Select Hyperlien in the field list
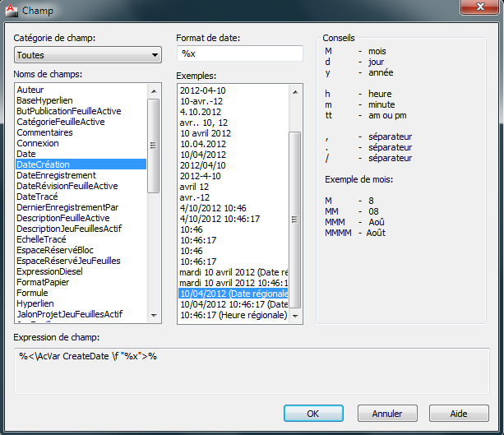 point(35,303)
